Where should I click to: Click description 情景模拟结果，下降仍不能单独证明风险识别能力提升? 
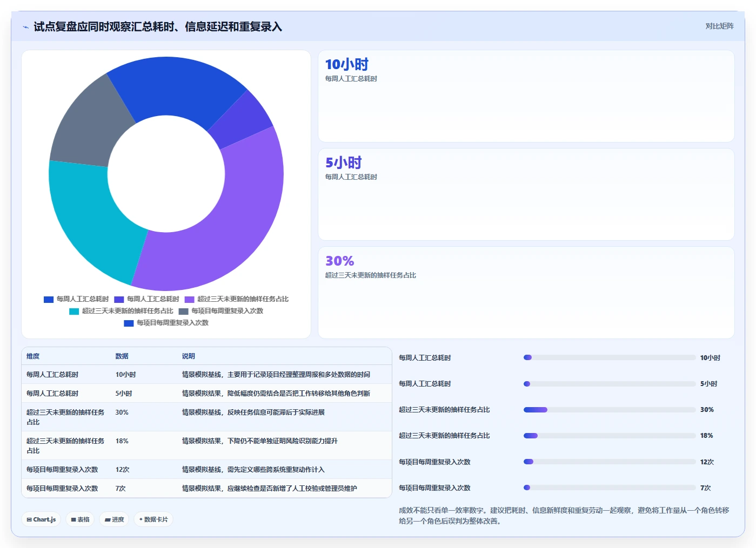259,441
